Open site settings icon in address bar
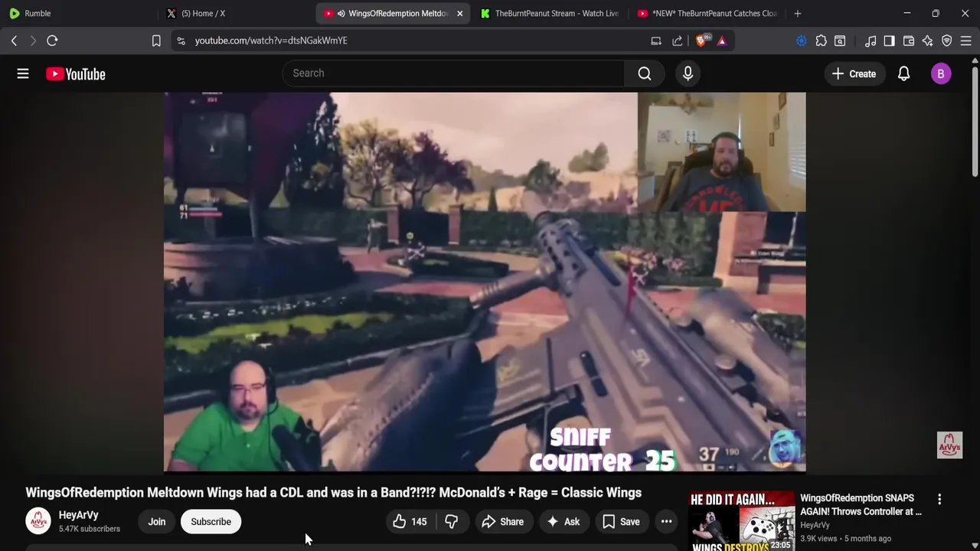The image size is (980, 551). pos(181,41)
